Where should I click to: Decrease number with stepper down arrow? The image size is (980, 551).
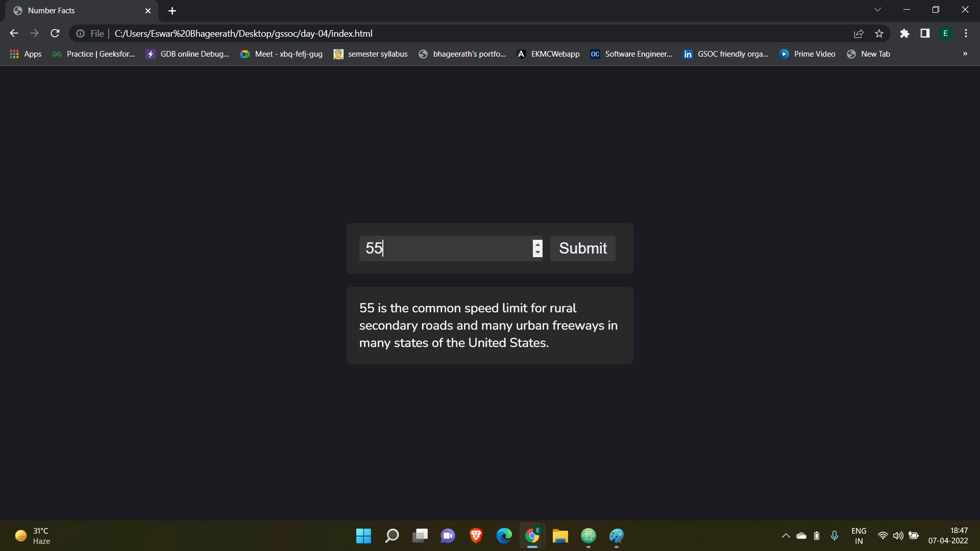tap(537, 253)
